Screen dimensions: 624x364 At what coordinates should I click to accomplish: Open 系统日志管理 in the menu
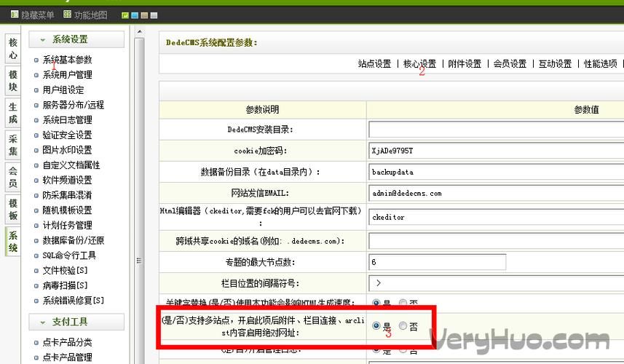[x=67, y=120]
